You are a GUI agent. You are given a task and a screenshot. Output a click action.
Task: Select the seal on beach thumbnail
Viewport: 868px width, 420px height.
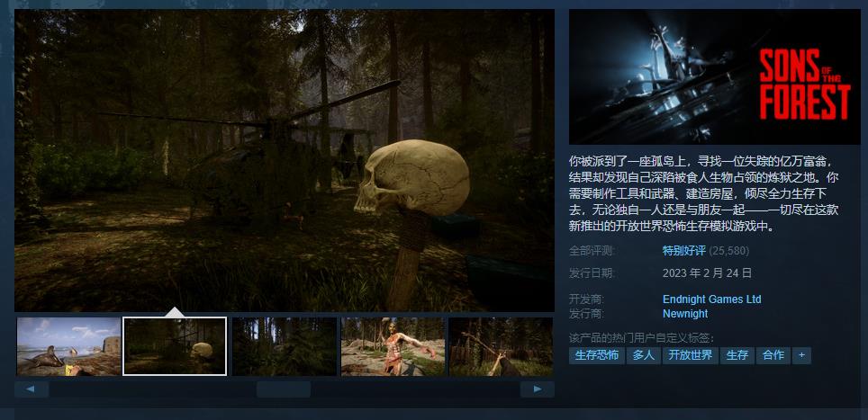[x=68, y=346]
